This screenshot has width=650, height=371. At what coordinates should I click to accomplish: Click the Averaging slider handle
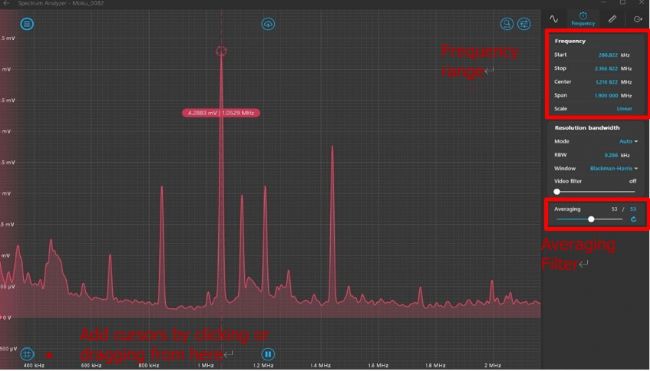click(591, 219)
